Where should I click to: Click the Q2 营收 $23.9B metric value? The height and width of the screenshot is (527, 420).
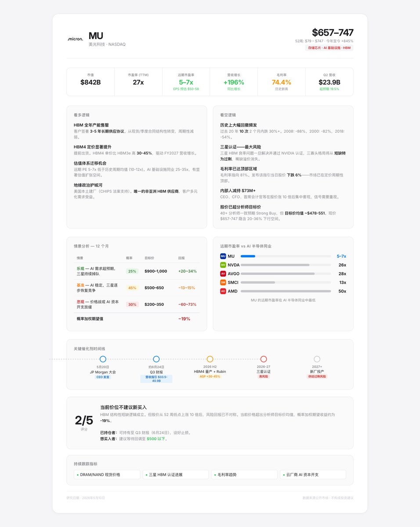329,82
